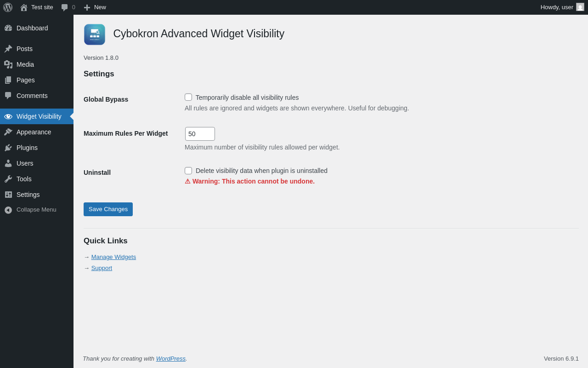
Task: Enable temporarily disable all visibility rules
Action: [x=188, y=97]
